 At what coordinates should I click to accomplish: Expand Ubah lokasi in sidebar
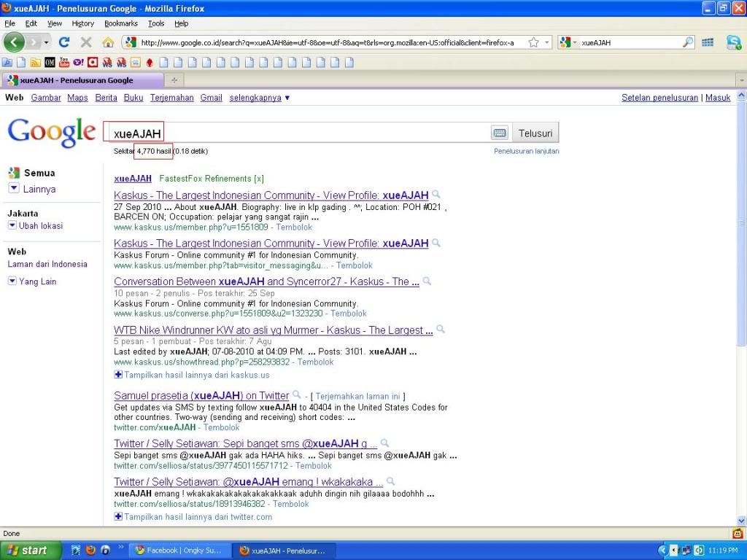coord(36,226)
